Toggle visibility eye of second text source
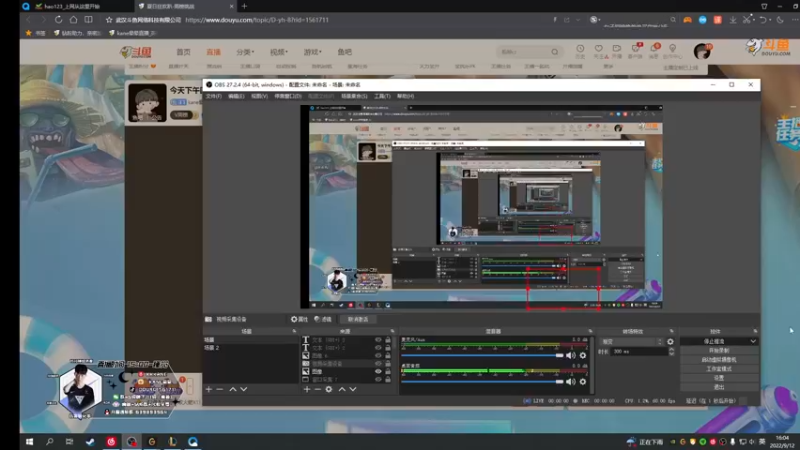The width and height of the screenshot is (800, 450). 378,348
